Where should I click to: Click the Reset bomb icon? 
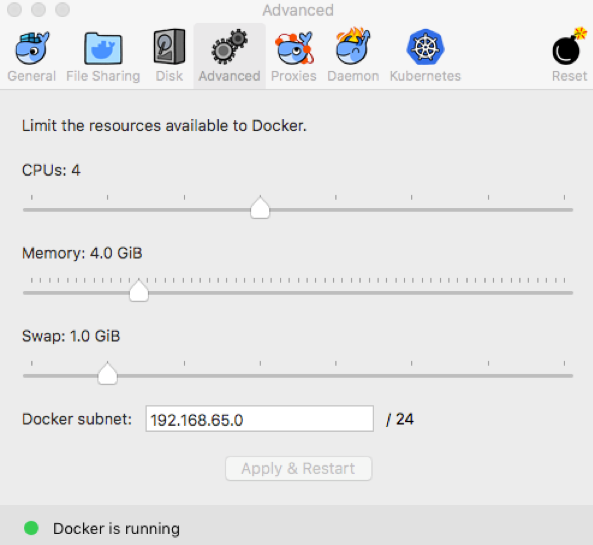click(569, 46)
